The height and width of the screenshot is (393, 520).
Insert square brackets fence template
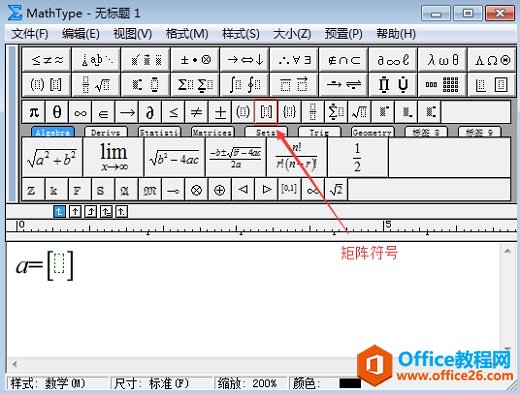point(266,112)
